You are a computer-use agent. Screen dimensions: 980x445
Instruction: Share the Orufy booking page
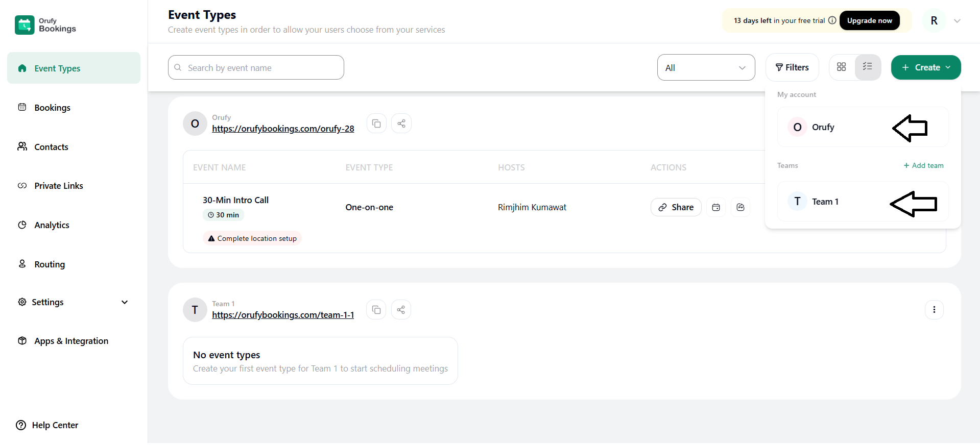401,123
